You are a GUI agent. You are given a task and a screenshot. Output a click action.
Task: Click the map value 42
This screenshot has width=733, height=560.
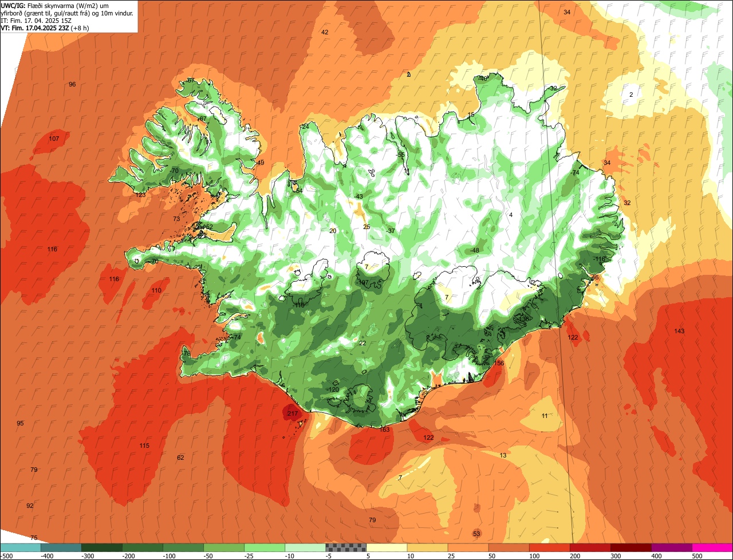[x=325, y=32]
